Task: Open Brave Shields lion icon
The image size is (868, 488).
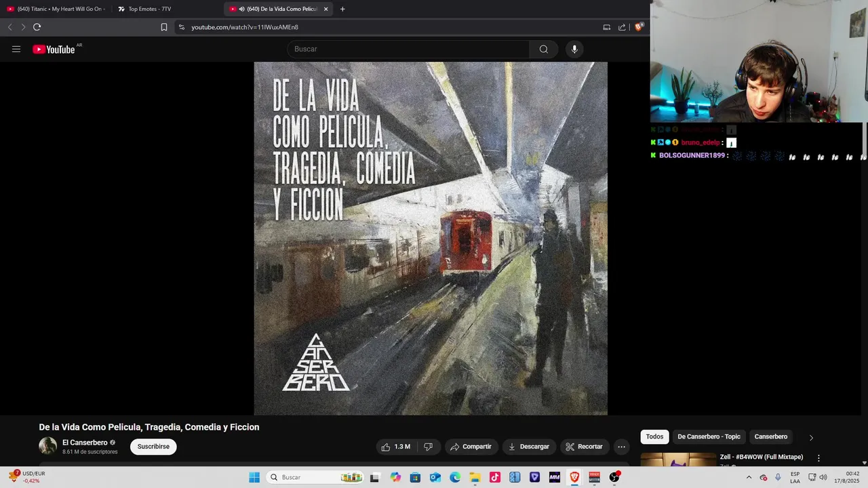Action: pyautogui.click(x=638, y=27)
